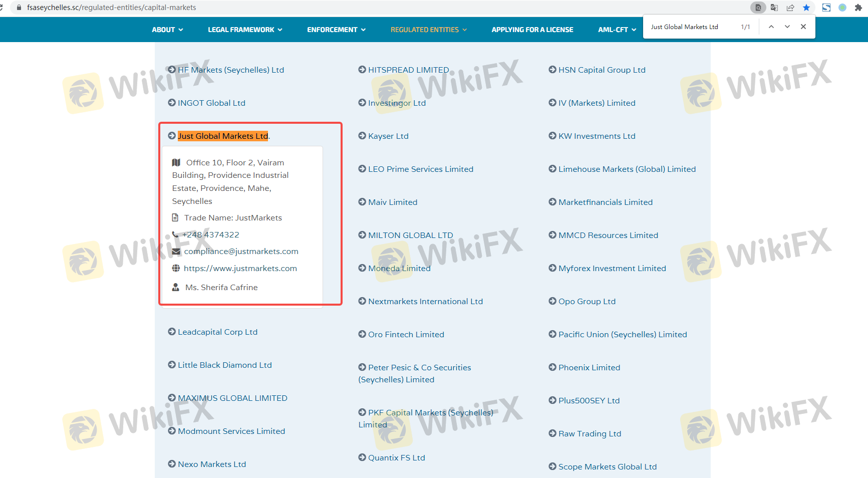Expand the Plus500SEY Ltd entry
868x478 pixels.
[589, 400]
